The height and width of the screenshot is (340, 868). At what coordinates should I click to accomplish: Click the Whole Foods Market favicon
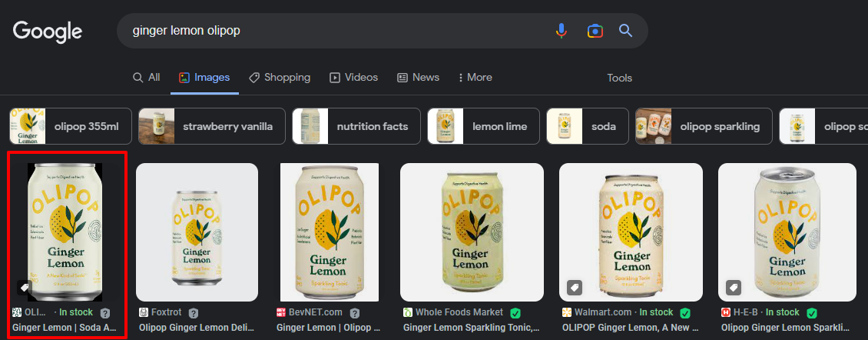click(x=408, y=312)
